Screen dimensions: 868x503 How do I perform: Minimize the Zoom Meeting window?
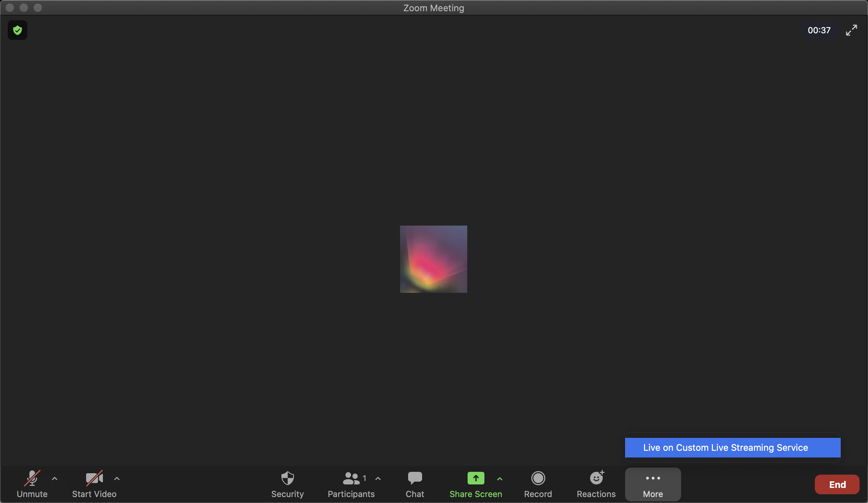tap(24, 8)
